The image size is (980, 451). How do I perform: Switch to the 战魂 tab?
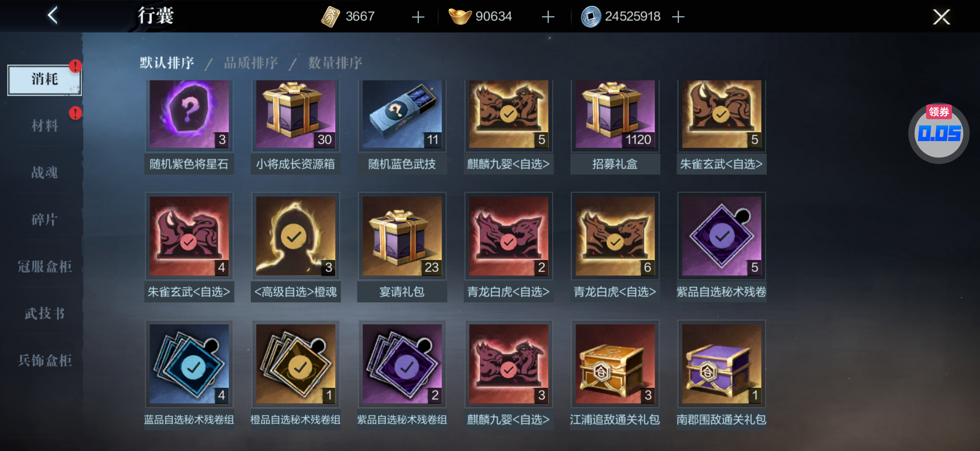[x=44, y=172]
